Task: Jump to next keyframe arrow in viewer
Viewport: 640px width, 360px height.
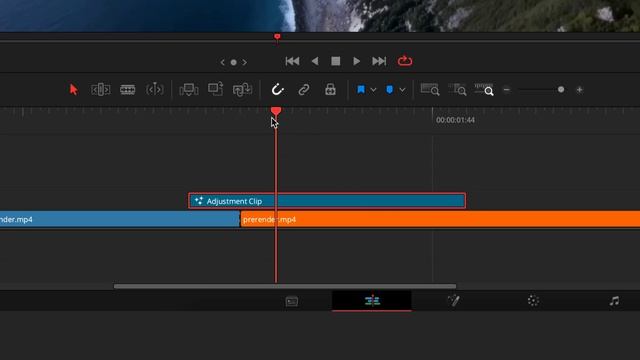Action: (244, 62)
